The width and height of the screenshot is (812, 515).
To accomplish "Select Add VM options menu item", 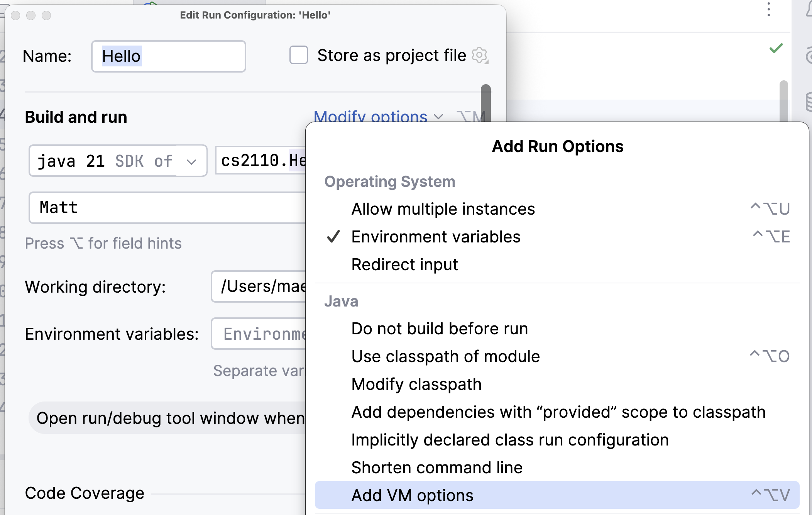I will [412, 495].
